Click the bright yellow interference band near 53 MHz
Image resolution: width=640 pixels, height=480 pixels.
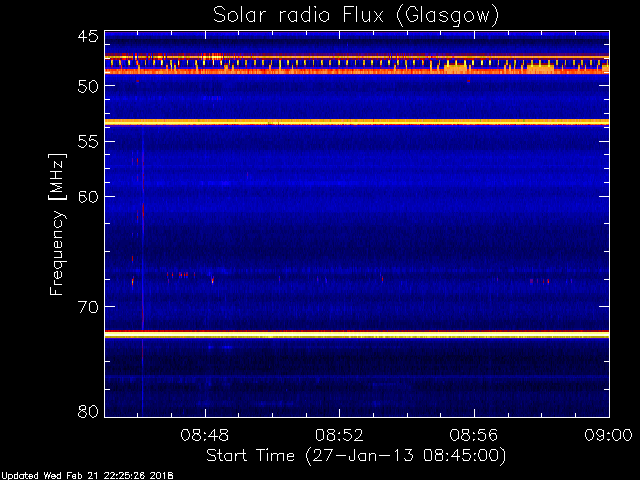[x=357, y=122]
